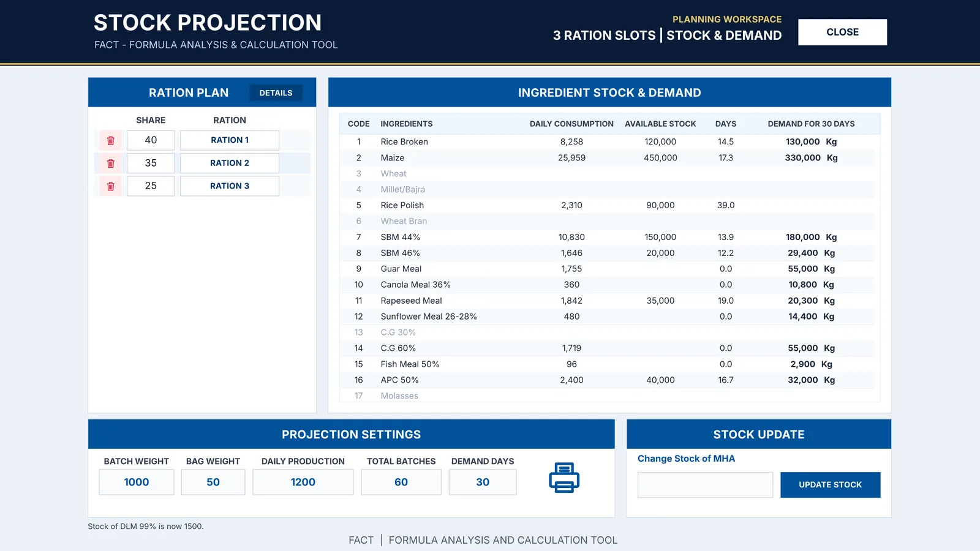Click the DAILY CONSUMPTION column header
This screenshot has height=551, width=980.
click(571, 124)
